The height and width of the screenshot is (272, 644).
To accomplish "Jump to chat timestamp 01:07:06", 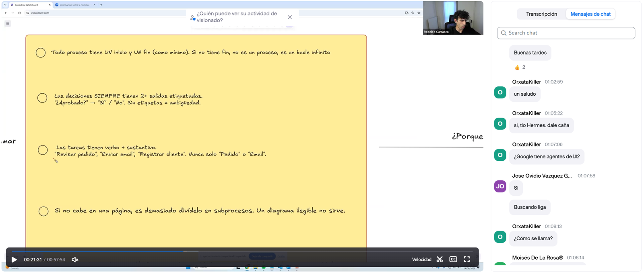I will tap(553, 144).
